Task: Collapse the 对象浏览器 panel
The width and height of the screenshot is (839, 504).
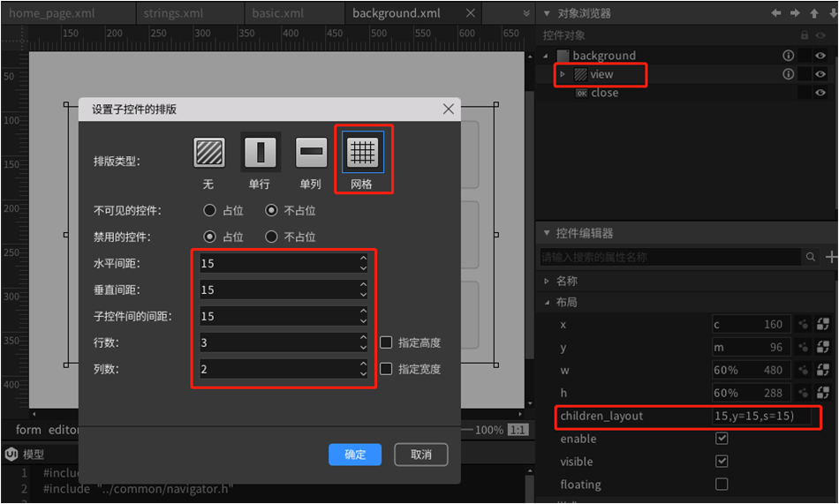Action: click(x=547, y=13)
